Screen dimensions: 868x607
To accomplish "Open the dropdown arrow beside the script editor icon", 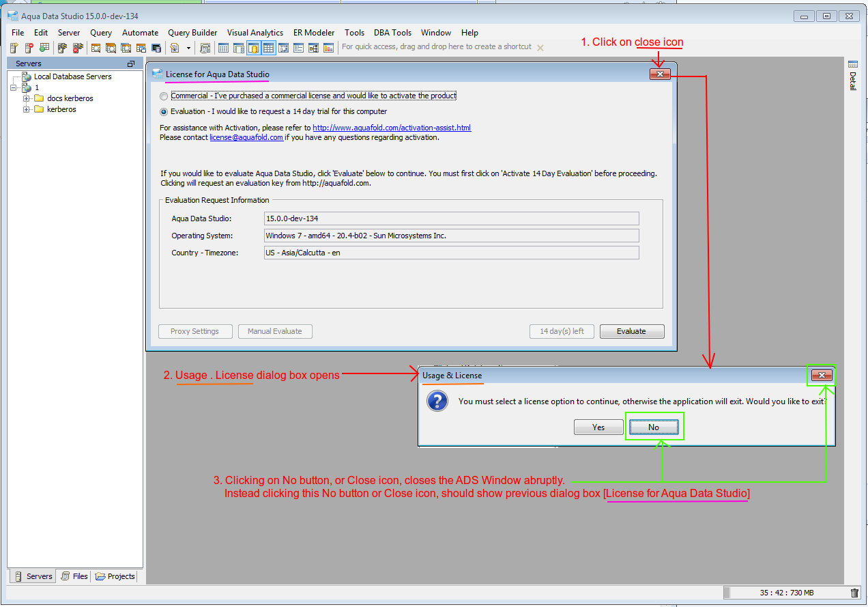I will click(188, 48).
